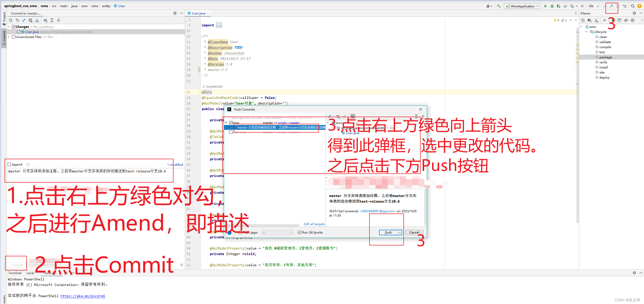644x304 pixels.
Task: Toggle Maven Offline Mode icon
Action: [x=626, y=20]
